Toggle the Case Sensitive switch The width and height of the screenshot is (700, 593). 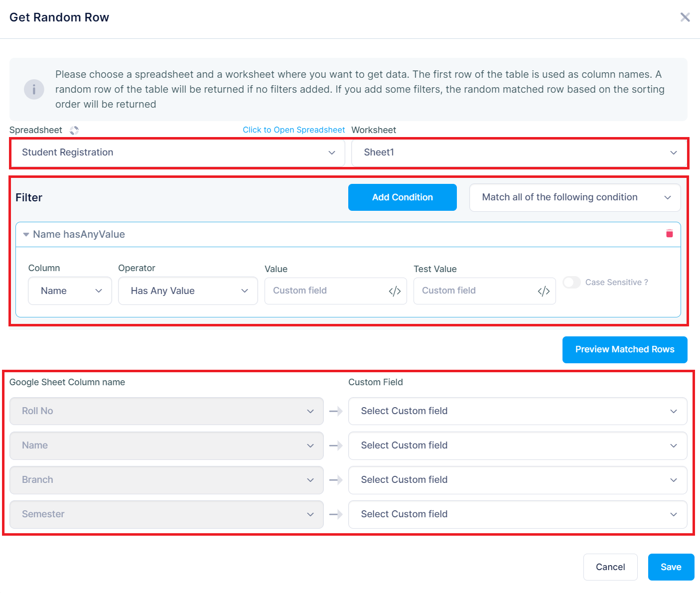[x=572, y=283]
